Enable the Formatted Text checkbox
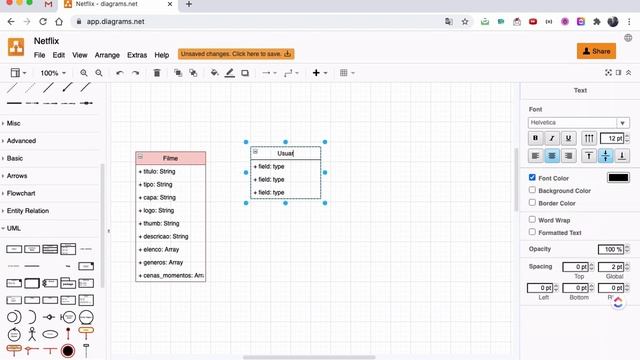Viewport: 640px width, 360px height. (532, 232)
